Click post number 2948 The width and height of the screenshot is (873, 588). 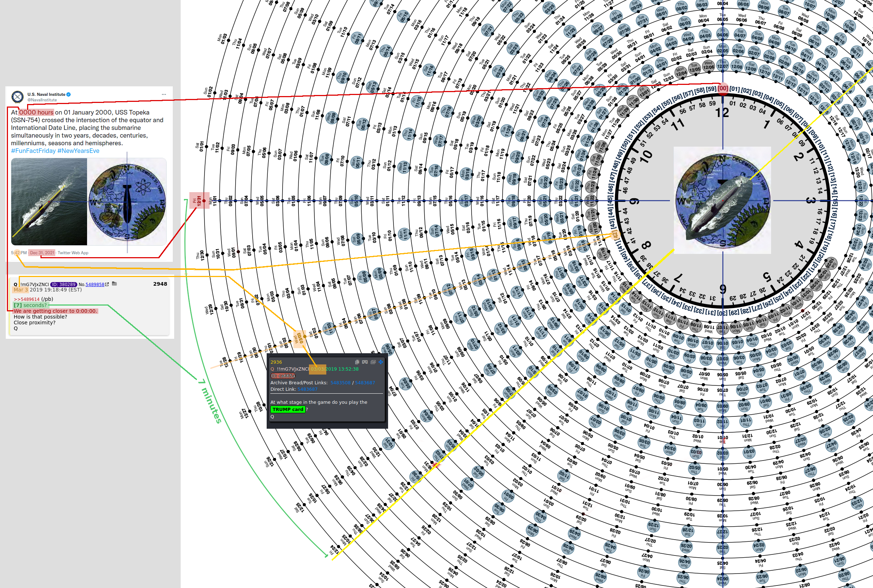click(160, 284)
